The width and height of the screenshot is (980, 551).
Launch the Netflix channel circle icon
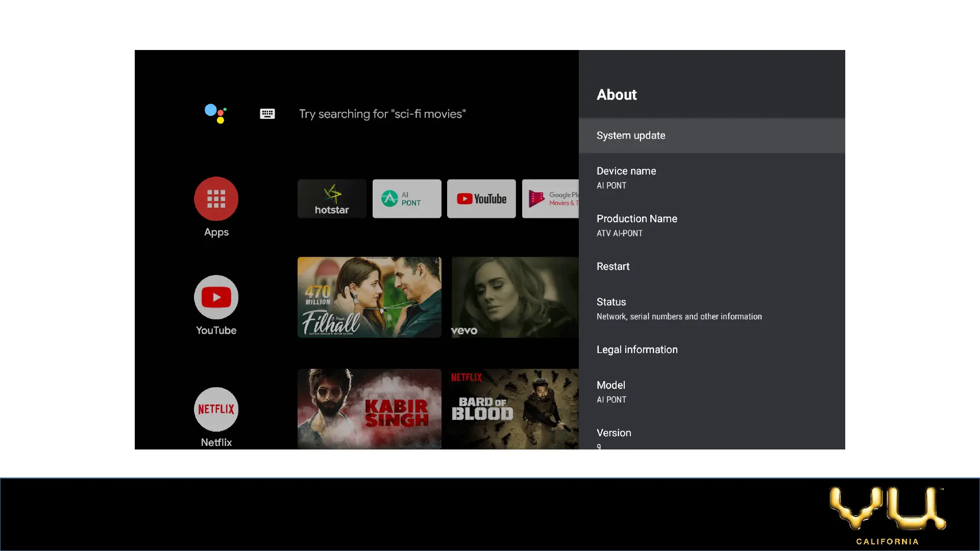(x=216, y=409)
